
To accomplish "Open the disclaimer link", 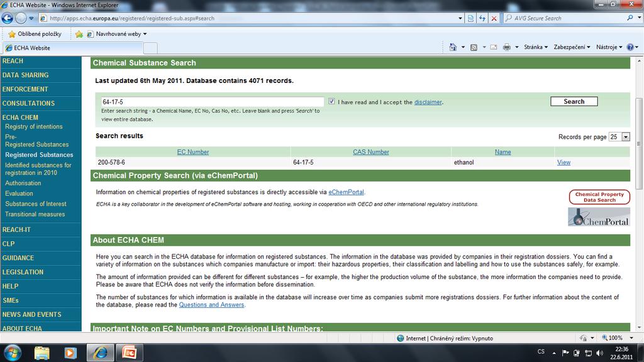I will pos(428,102).
